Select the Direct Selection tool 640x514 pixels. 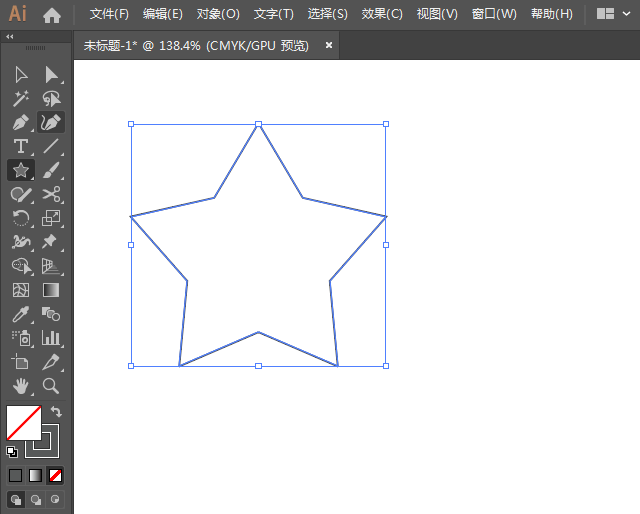[51, 75]
